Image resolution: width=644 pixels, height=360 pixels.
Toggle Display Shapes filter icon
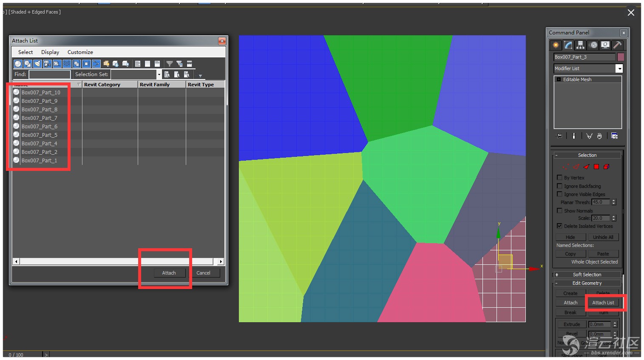click(28, 64)
